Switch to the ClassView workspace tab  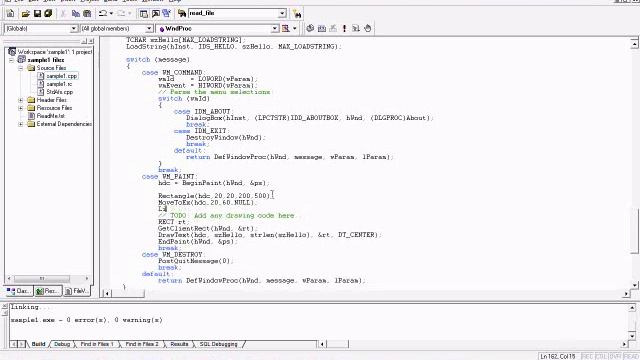pos(18,291)
